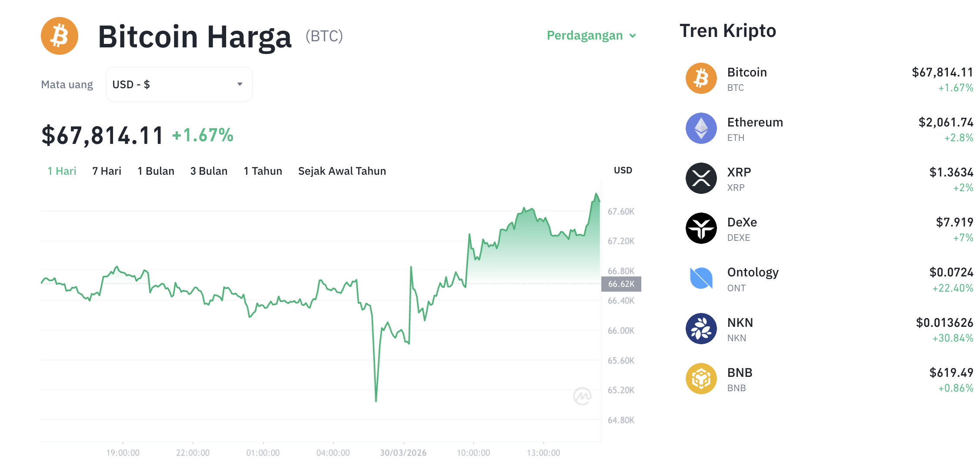Open the Perdagangan trading link
This screenshot has height=459, width=980.
(x=584, y=36)
